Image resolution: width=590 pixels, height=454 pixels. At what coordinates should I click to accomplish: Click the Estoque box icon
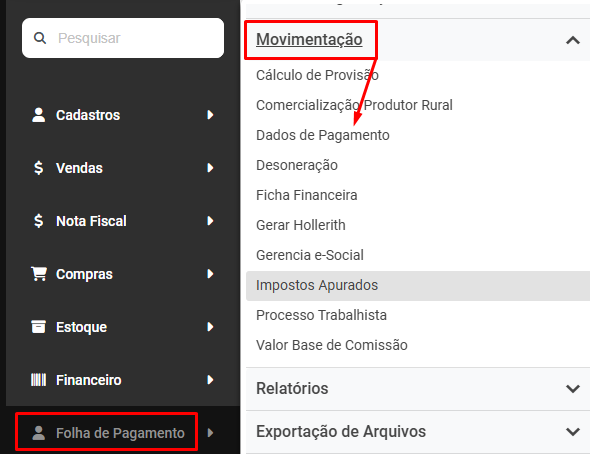point(38,327)
